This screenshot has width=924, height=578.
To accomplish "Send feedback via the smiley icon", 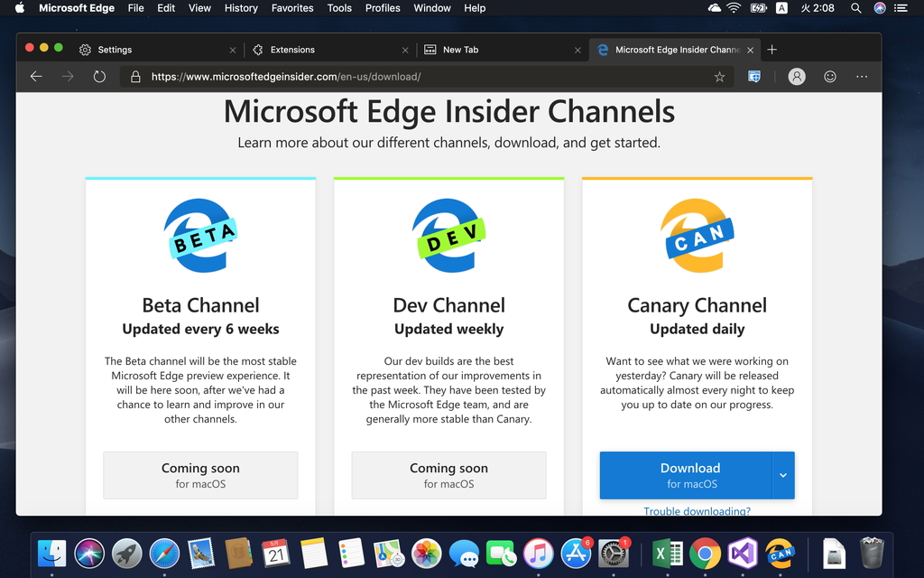I will click(x=829, y=77).
